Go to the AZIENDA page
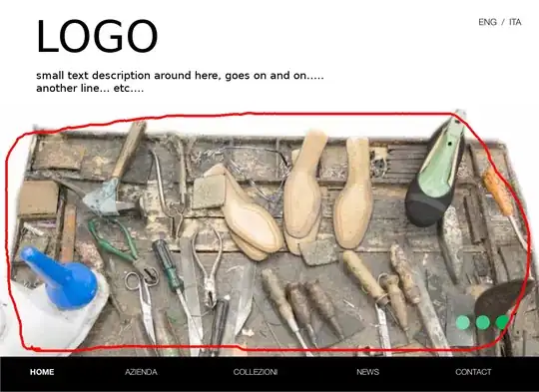The height and width of the screenshot is (392, 539). click(x=141, y=372)
